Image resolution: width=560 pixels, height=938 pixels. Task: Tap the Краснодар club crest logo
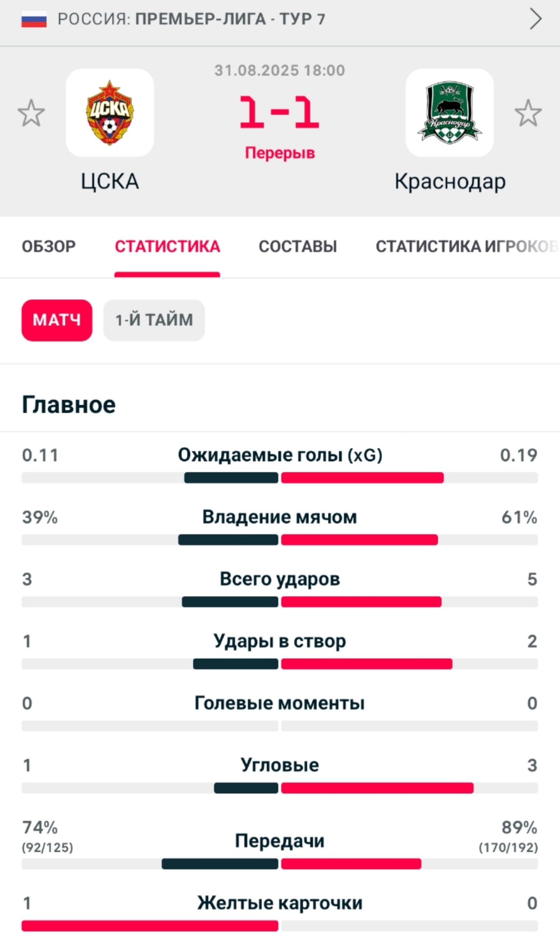[x=450, y=113]
